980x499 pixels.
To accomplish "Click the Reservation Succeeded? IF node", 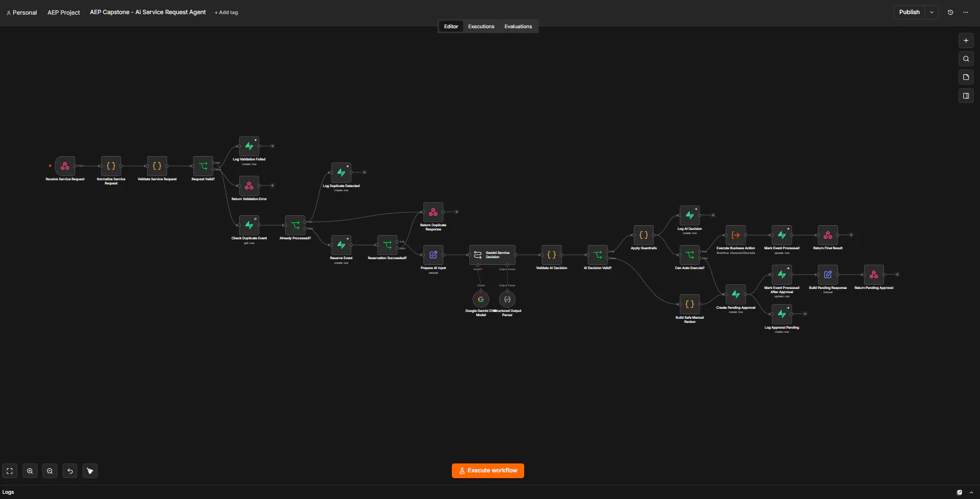I will (x=387, y=245).
